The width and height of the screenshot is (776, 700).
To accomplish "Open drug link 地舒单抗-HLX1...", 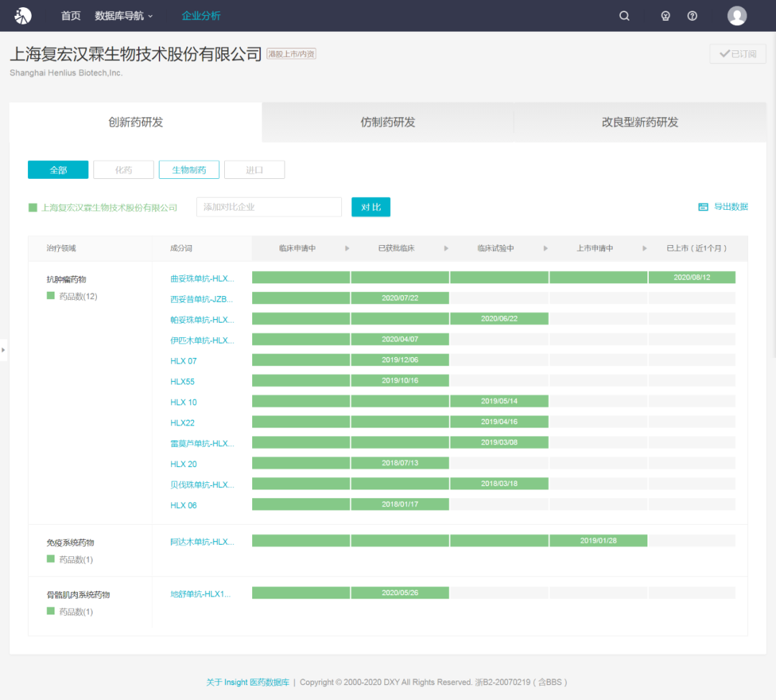I will pyautogui.click(x=200, y=594).
